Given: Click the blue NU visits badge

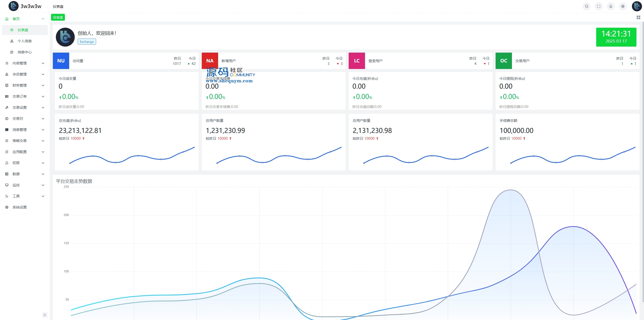Looking at the screenshot, I should [x=61, y=61].
